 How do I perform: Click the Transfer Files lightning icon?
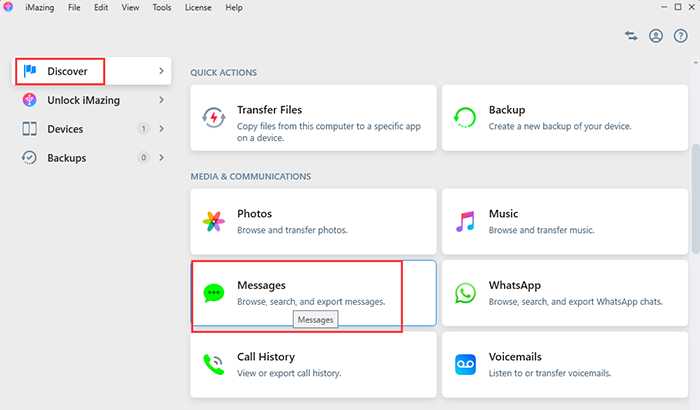(214, 118)
